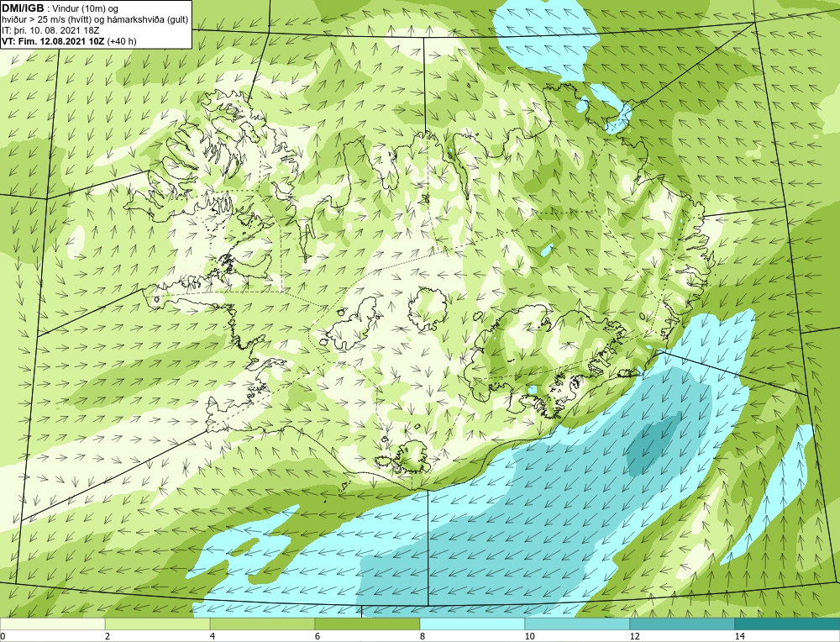Click the legend label '6'

[318, 636]
